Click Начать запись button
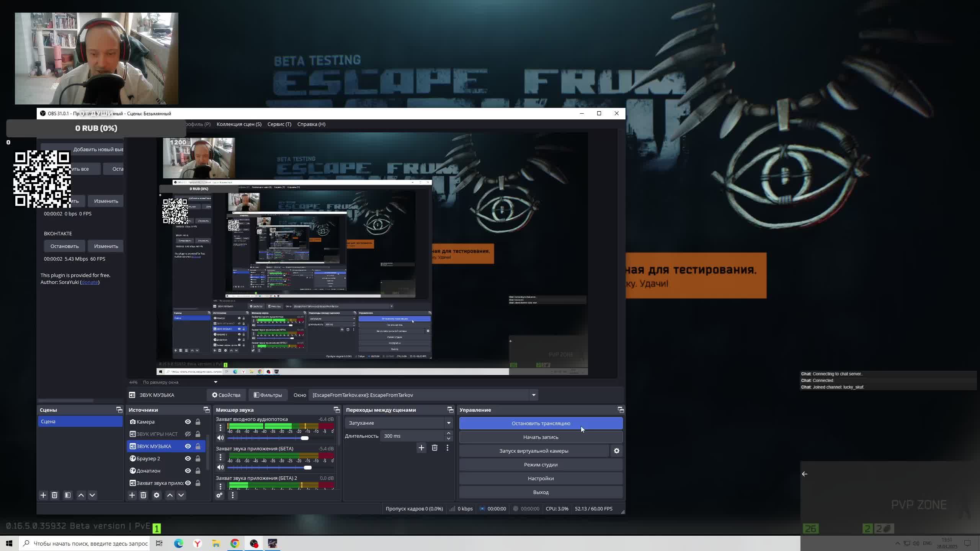Image resolution: width=980 pixels, height=551 pixels. (x=541, y=437)
